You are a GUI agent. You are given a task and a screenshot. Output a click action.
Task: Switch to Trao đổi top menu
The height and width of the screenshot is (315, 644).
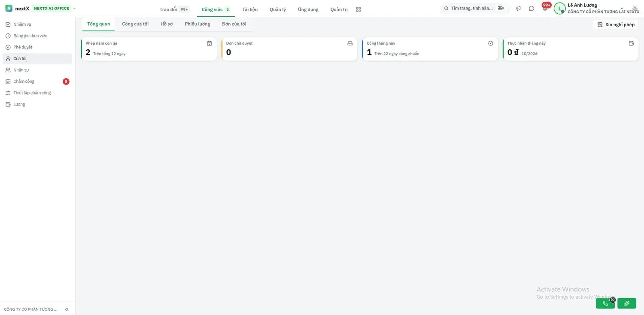[174, 9]
